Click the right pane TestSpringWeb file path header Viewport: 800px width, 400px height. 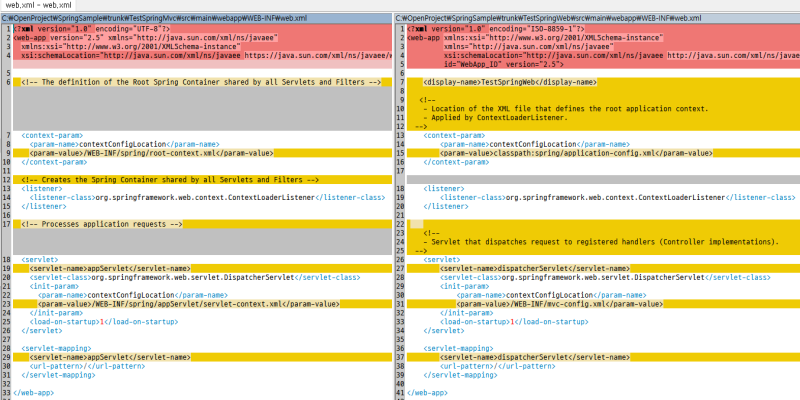(x=597, y=18)
